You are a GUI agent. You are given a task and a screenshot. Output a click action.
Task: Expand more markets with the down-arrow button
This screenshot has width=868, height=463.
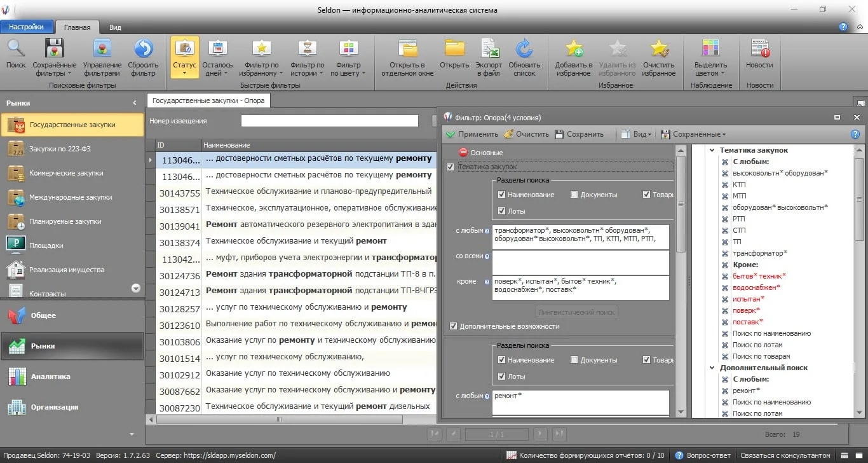[135, 288]
